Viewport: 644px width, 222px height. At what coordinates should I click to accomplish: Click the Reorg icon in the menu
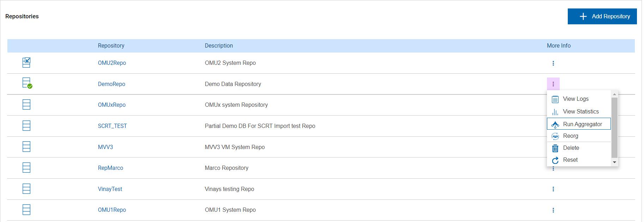555,136
